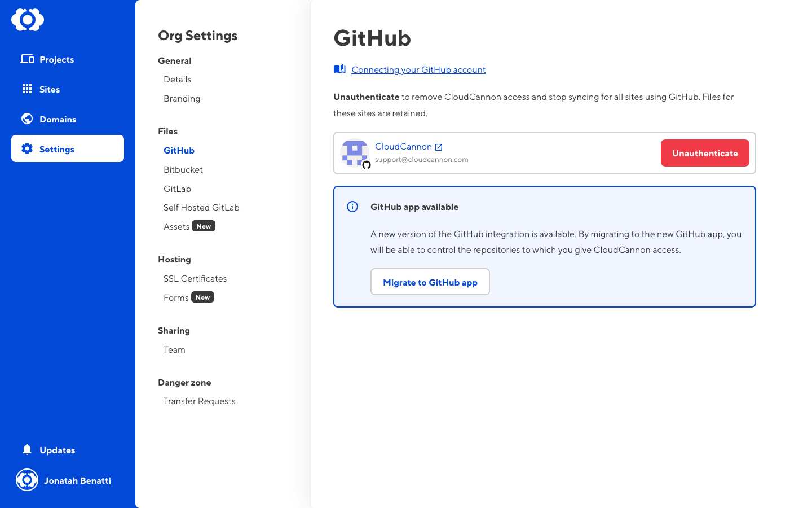Open the Jonatah Benatti user menu
812x508 pixels.
tap(68, 480)
